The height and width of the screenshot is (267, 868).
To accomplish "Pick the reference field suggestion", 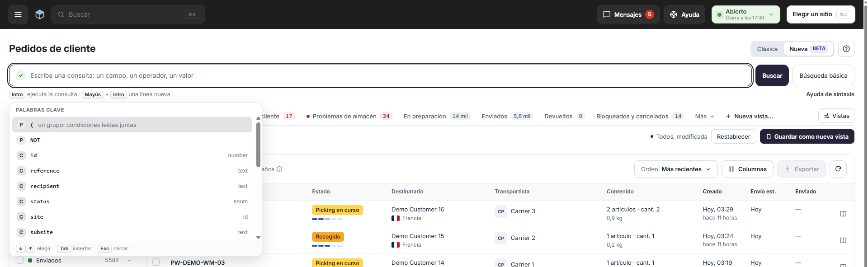I will [132, 171].
